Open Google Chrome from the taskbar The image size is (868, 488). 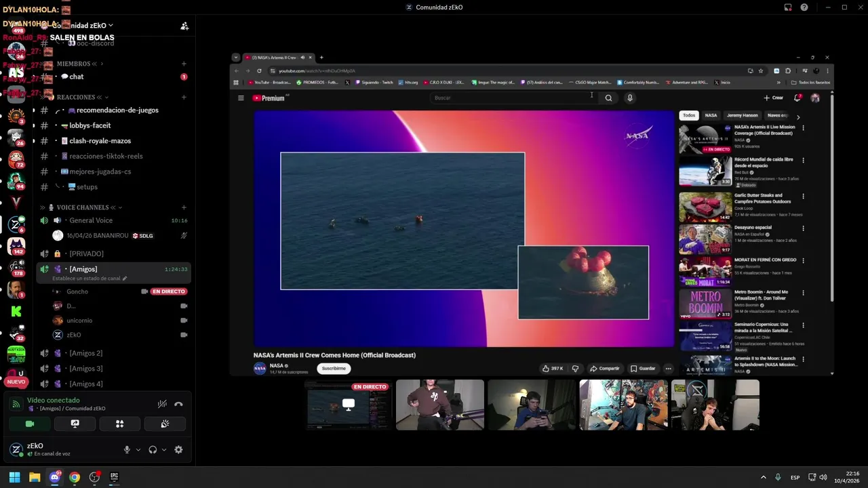[x=75, y=477]
